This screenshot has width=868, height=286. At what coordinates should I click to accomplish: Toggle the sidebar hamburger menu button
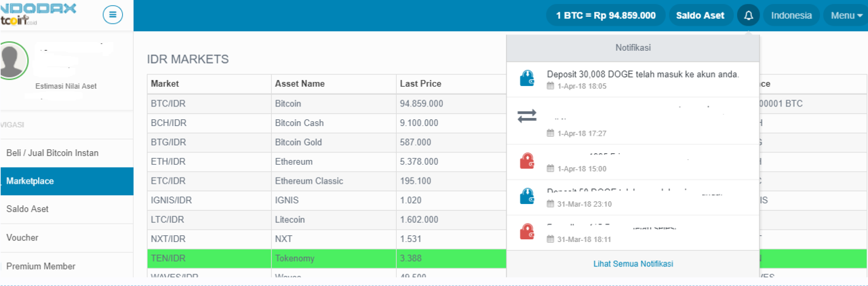coord(113,14)
